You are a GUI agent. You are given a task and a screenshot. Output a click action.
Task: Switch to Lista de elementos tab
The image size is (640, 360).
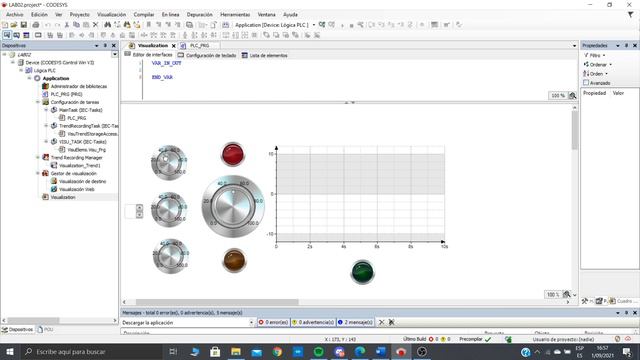[264, 55]
